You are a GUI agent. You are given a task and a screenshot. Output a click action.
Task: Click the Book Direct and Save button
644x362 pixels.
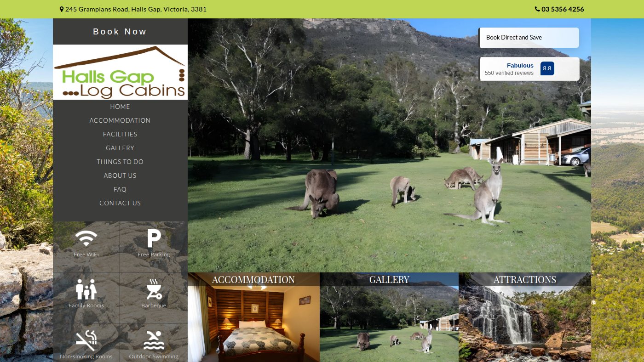tap(529, 38)
